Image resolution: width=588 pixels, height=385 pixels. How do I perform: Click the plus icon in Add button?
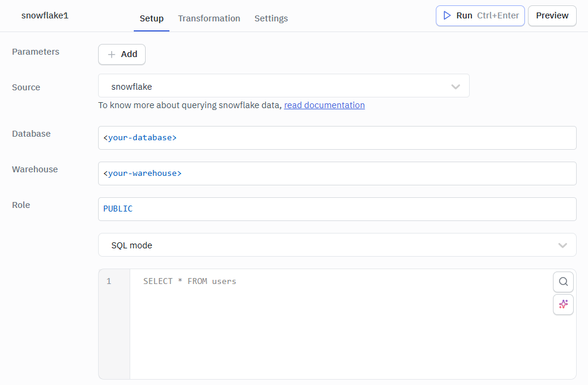111,54
